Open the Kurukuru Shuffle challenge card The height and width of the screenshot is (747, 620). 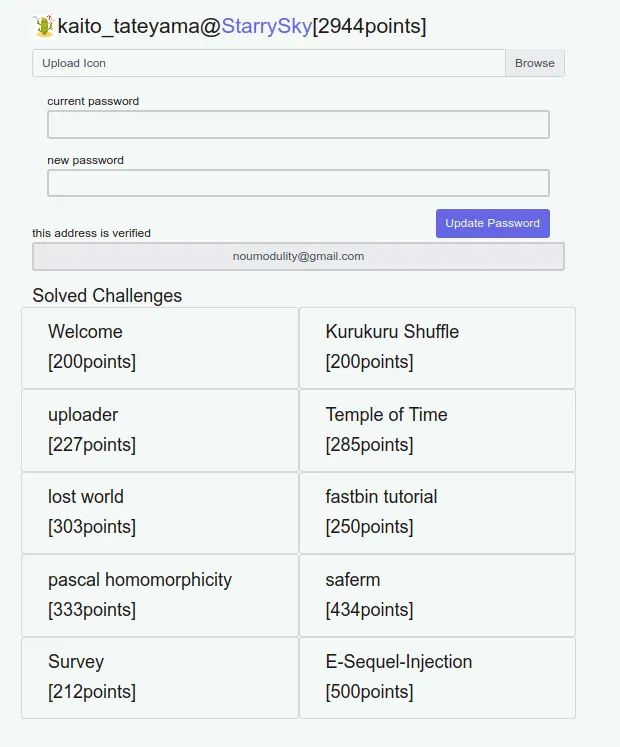pyautogui.click(x=437, y=347)
